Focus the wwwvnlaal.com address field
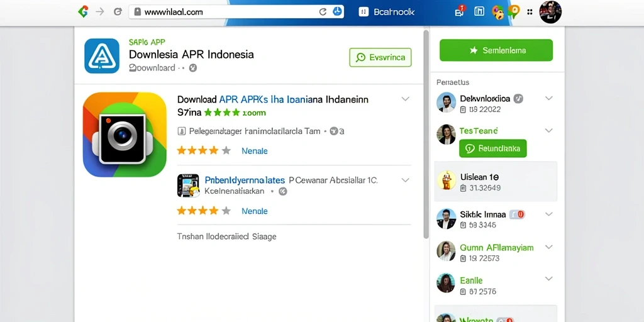The image size is (644, 322). (236, 12)
